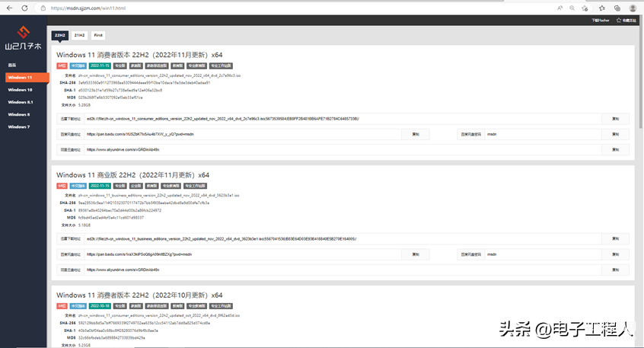
Task: Copy the Aliyun drive link of the business edition
Action: click(x=615, y=270)
